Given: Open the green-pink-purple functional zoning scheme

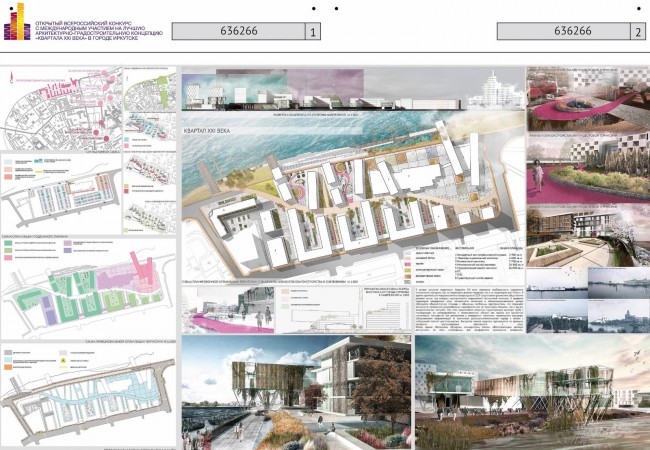Looking at the screenshot, I should (88, 289).
